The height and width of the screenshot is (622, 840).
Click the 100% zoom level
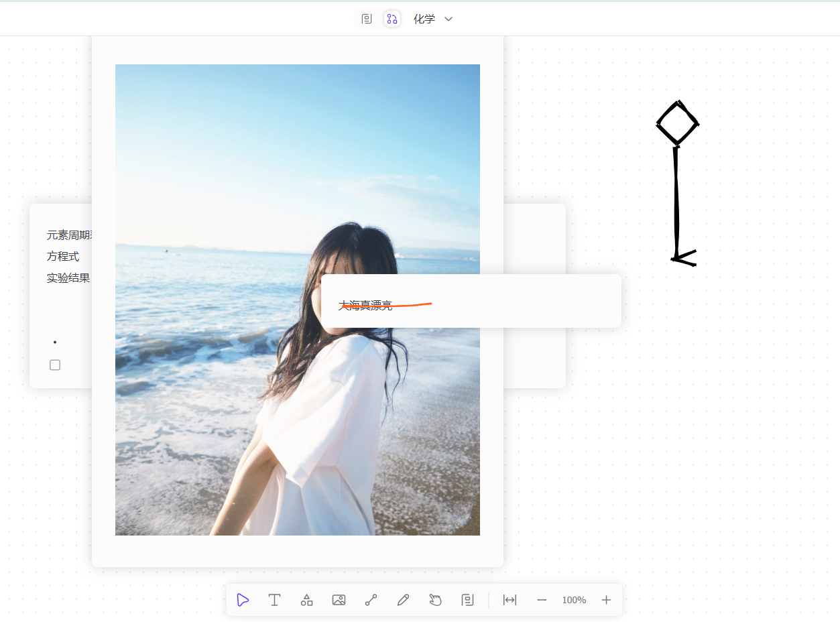tap(574, 600)
